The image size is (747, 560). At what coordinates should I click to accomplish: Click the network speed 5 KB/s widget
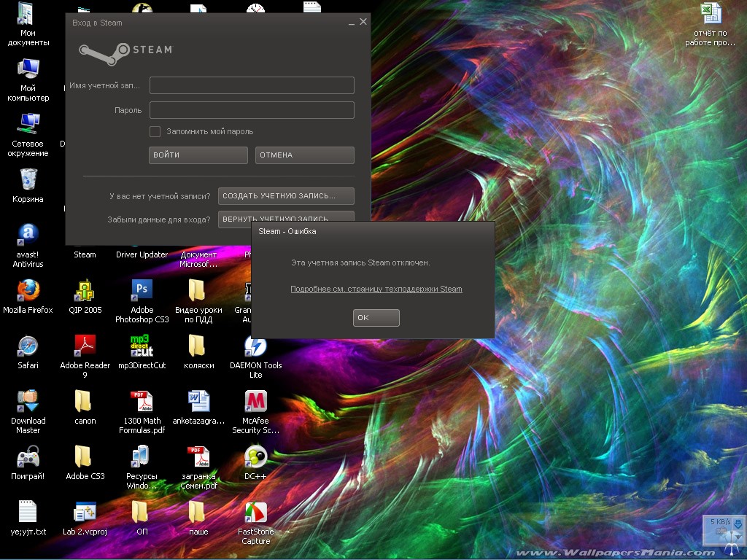tap(723, 529)
